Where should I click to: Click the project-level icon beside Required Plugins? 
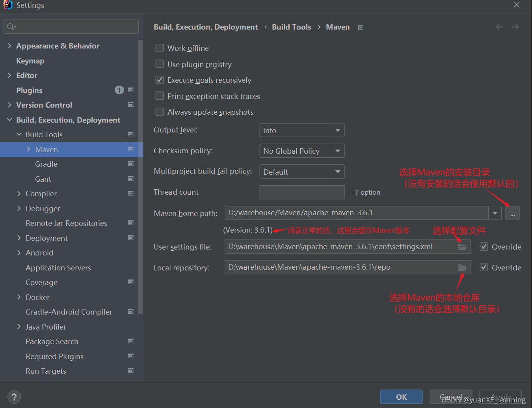point(131,356)
